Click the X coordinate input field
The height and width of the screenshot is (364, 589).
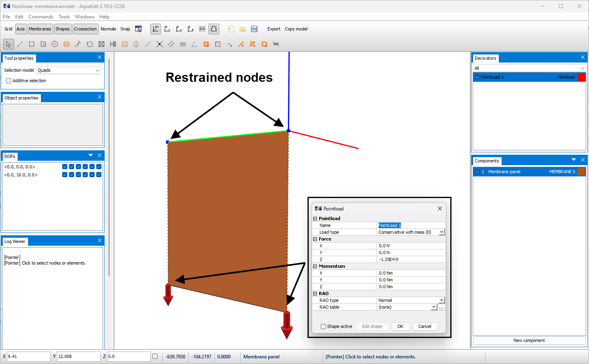28,356
